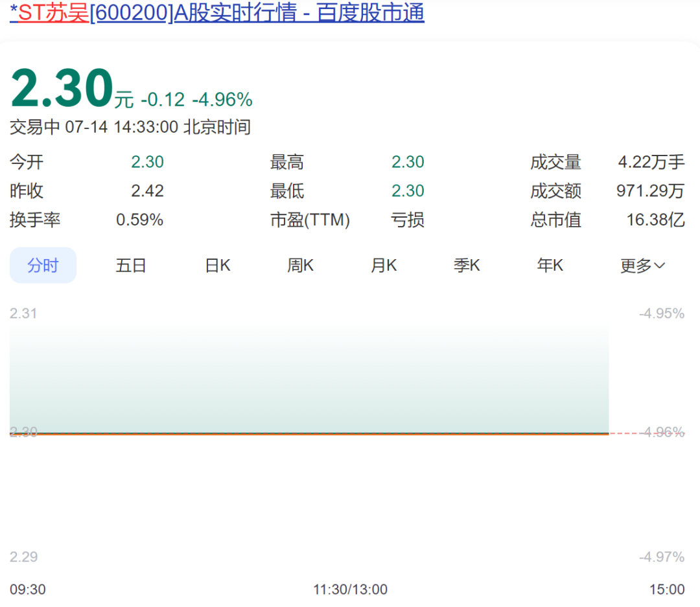Click the 市盈(TTM) 亏损 value
This screenshot has height=607, width=700.
point(408,220)
